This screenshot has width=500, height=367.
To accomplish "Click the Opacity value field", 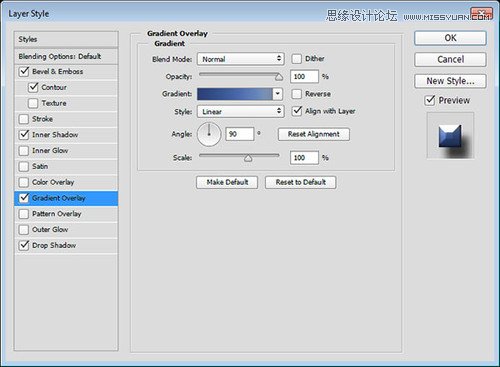I will pos(304,77).
